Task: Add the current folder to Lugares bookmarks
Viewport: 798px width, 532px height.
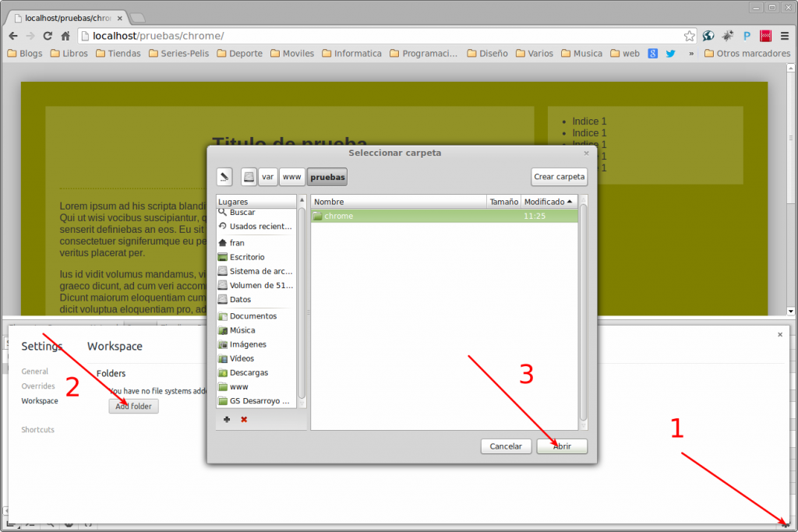Action: 227,420
